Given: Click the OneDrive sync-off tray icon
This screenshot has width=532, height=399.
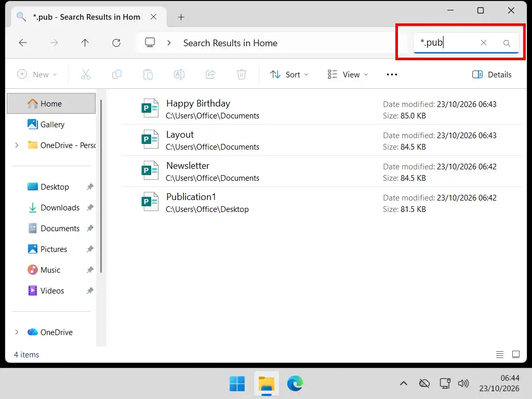Looking at the screenshot, I should click(424, 383).
